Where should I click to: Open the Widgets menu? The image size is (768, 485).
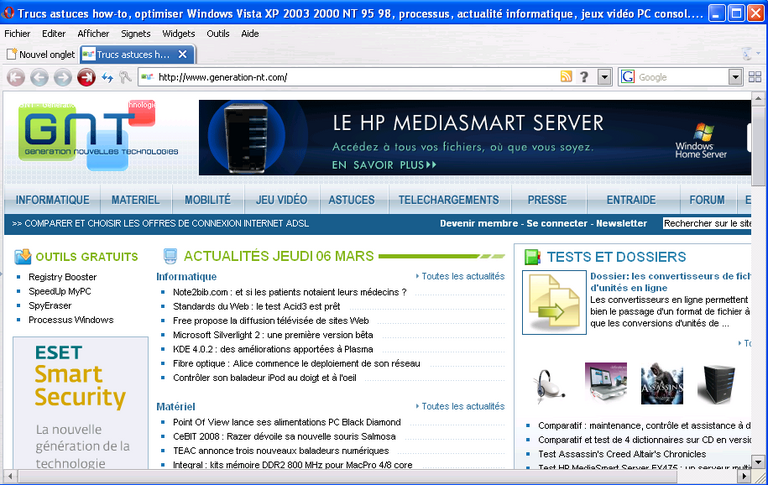click(178, 33)
